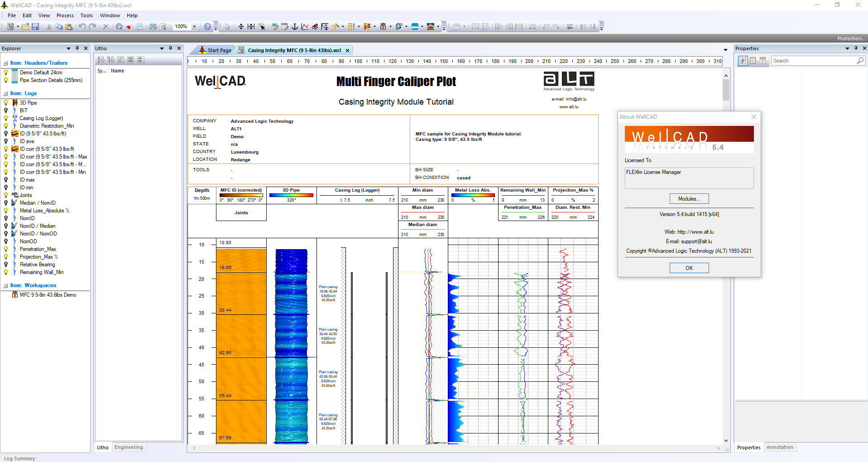The image size is (868, 462).
Task: Click the Modules... button
Action: pos(689,199)
